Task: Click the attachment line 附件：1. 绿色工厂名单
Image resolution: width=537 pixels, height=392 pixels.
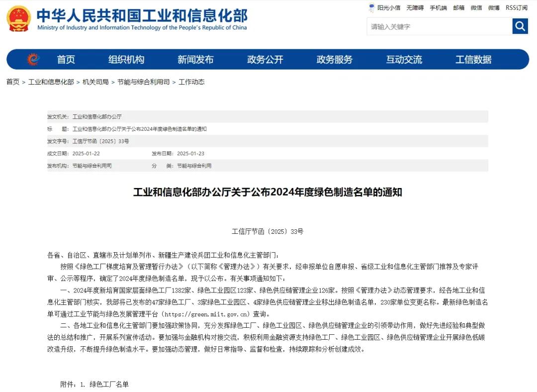Action: point(94,385)
